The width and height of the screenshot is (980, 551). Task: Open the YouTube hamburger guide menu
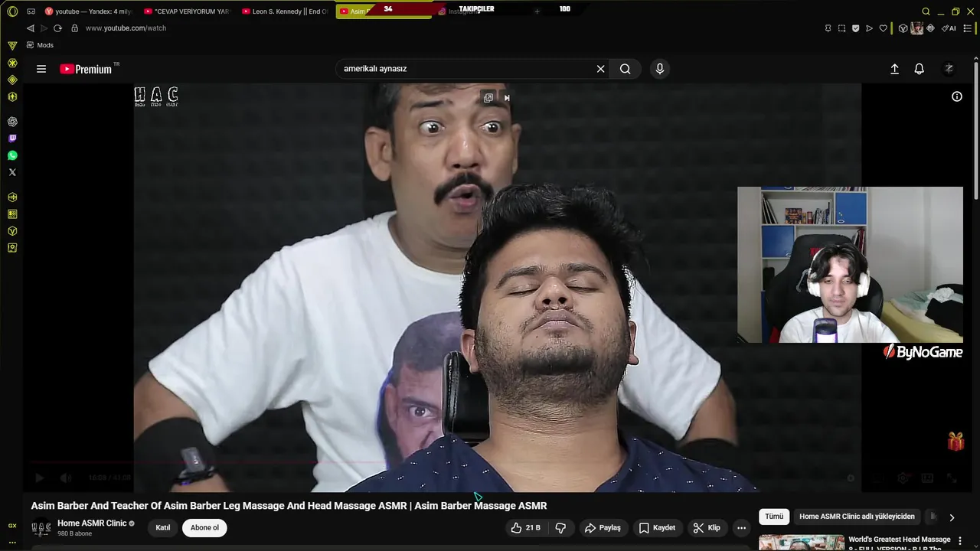coord(41,69)
